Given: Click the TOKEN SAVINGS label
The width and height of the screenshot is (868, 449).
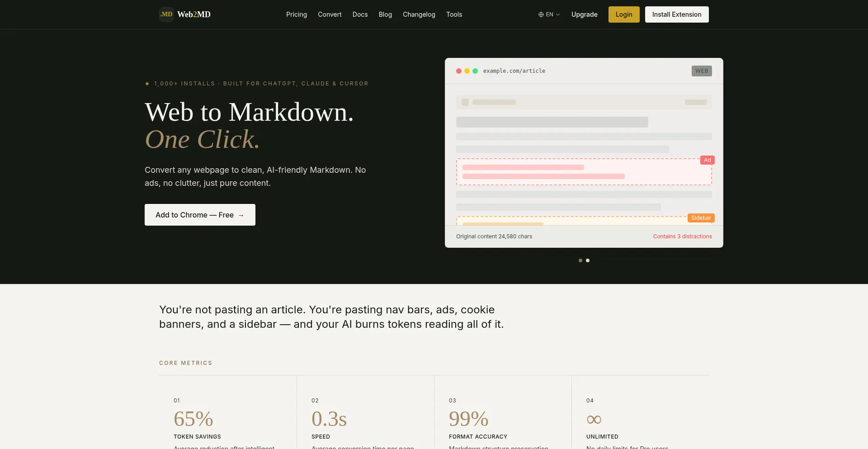Looking at the screenshot, I should [x=197, y=437].
